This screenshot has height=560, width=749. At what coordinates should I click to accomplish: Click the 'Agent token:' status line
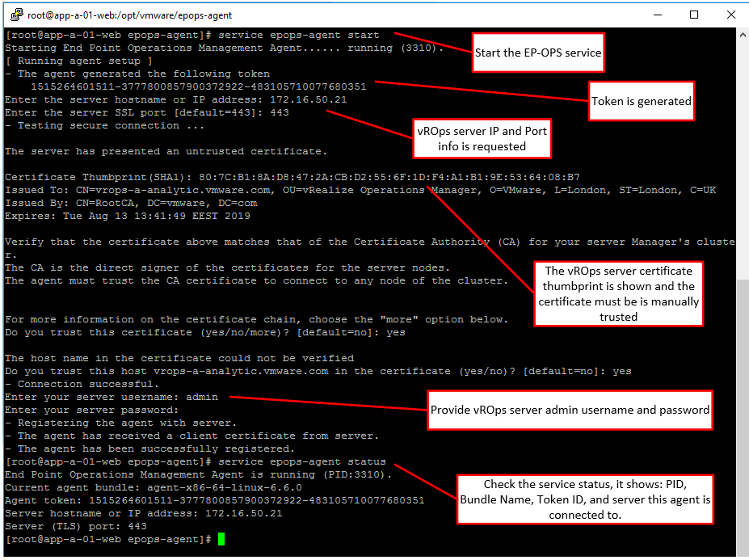214,500
